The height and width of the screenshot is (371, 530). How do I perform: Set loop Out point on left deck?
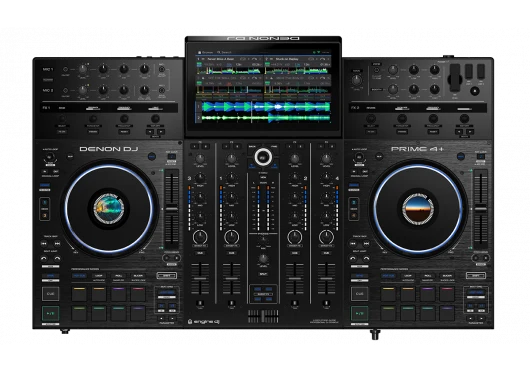tap(56, 172)
